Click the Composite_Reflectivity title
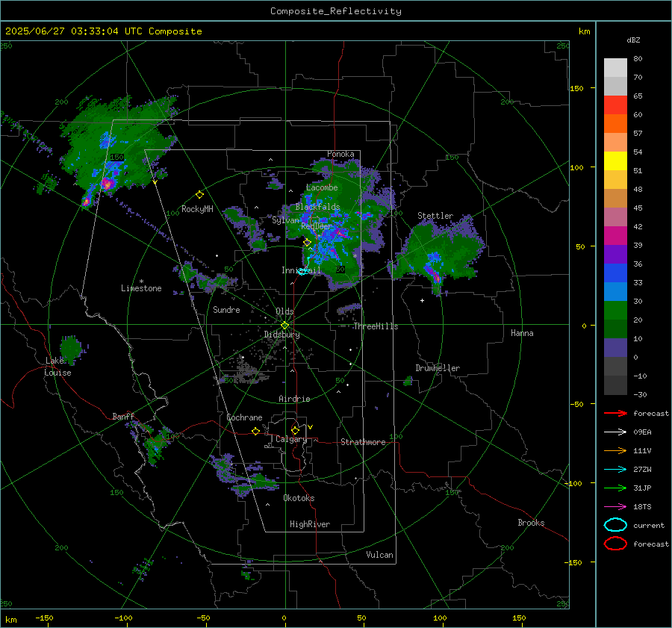672x628 pixels. [x=336, y=11]
